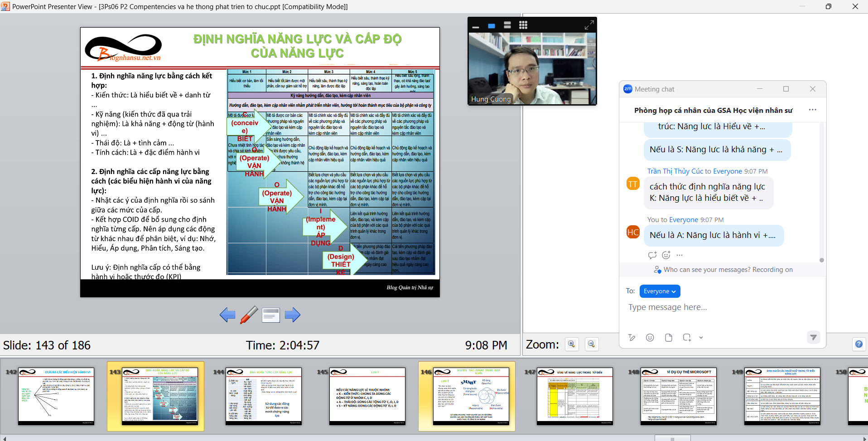Switch video panel to single speaker view
The height and width of the screenshot is (441, 868).
pos(492,26)
